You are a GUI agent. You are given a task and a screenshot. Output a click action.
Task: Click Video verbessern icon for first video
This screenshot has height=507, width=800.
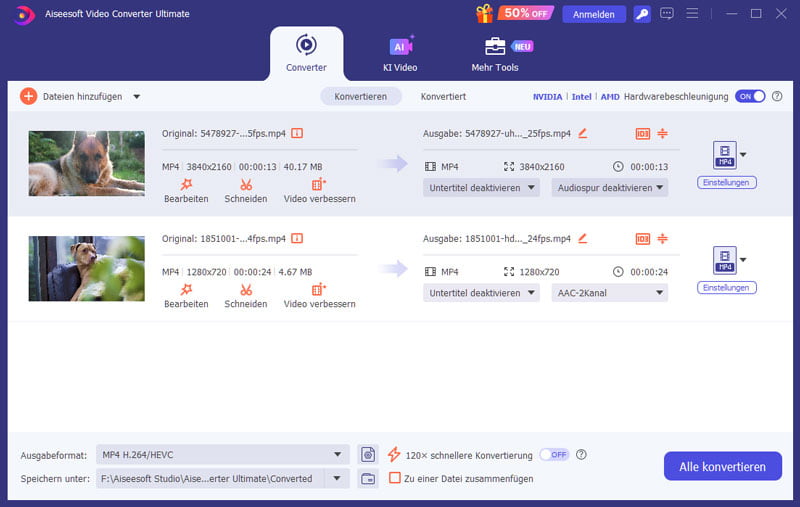319,185
